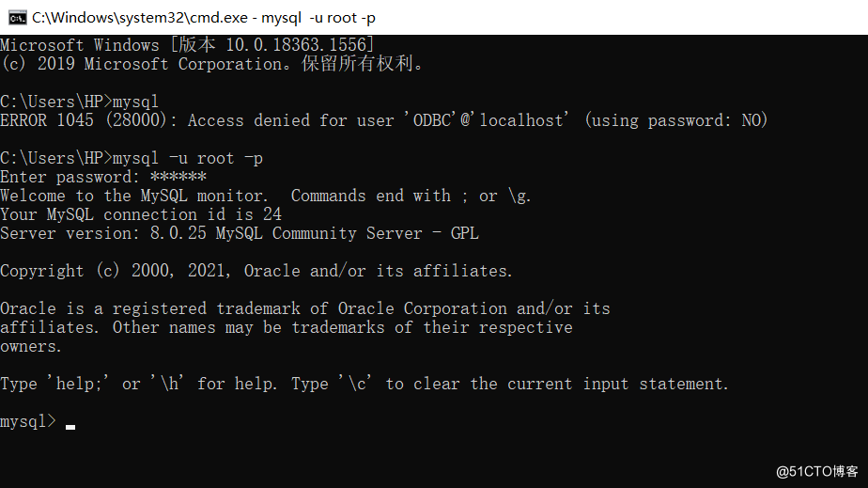This screenshot has width=868, height=488.
Task: Click the (using password: NO) text
Action: tap(676, 120)
